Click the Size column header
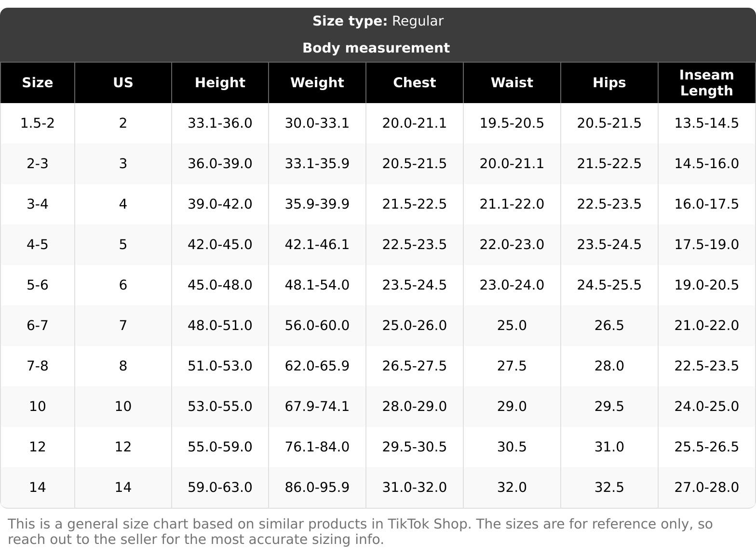This screenshot has height=555, width=756. pyautogui.click(x=38, y=83)
